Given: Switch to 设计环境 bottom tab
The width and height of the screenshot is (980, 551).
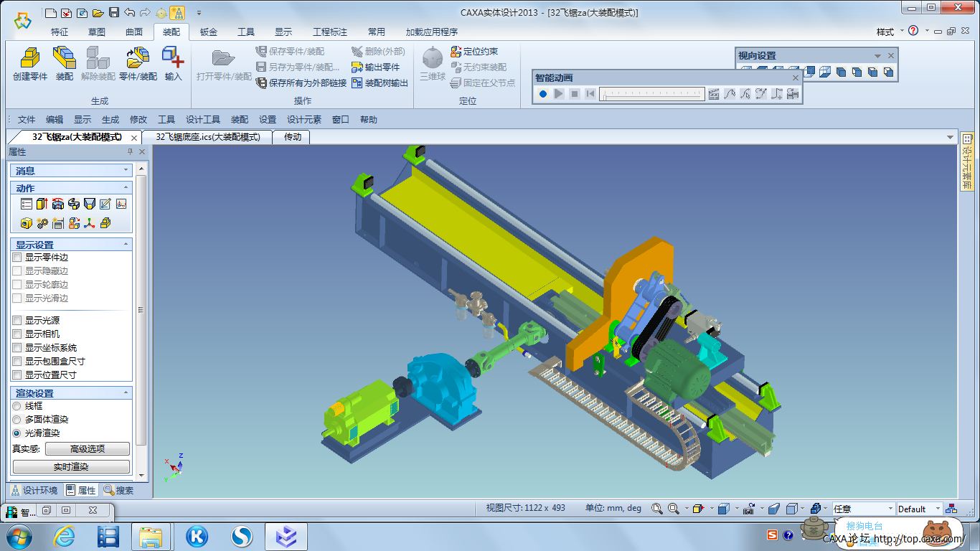Looking at the screenshot, I should click(34, 491).
